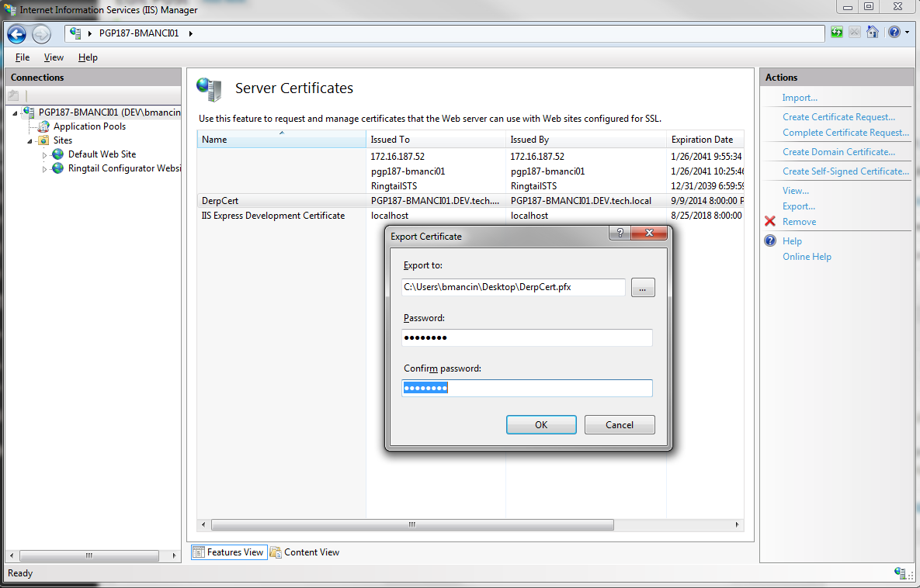Image resolution: width=920 pixels, height=588 pixels.
Task: Click the Import... action link
Action: point(800,98)
